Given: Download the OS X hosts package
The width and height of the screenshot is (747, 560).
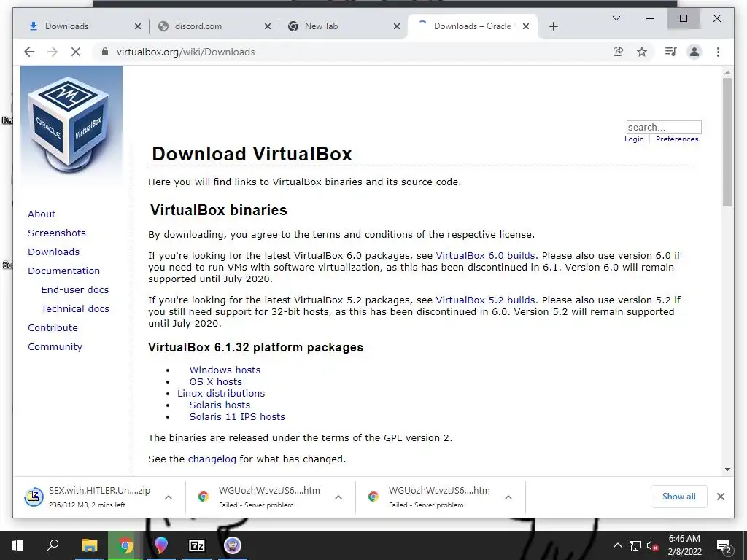Looking at the screenshot, I should click(x=215, y=382).
